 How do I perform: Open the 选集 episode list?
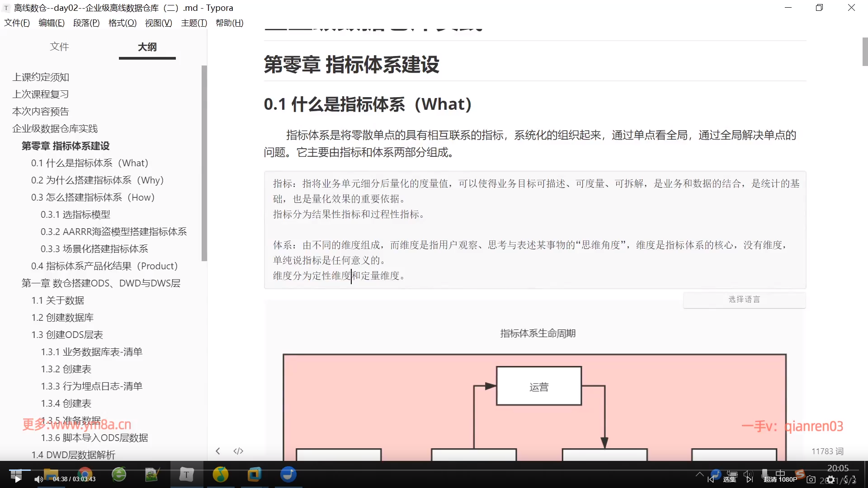pyautogui.click(x=730, y=479)
